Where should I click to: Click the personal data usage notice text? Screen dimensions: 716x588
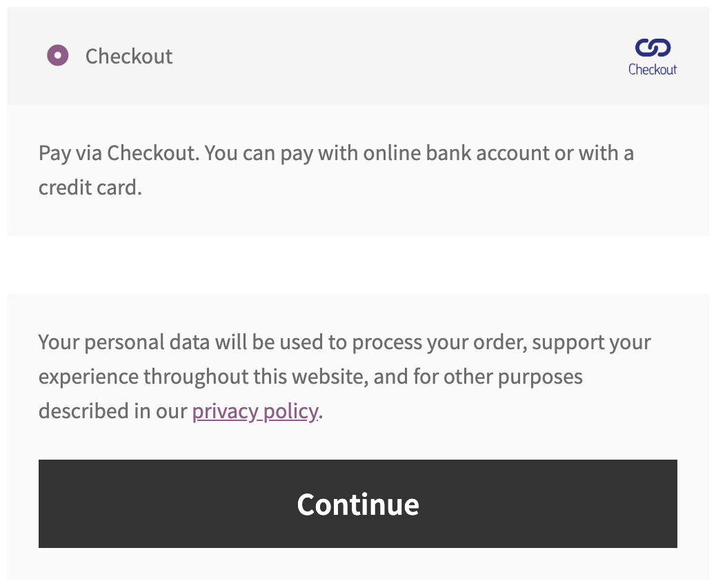coord(344,376)
